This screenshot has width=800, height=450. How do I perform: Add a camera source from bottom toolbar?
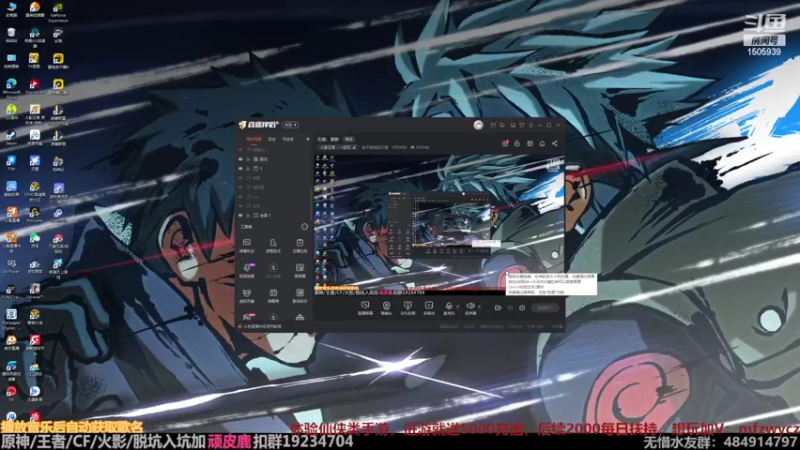click(387, 306)
